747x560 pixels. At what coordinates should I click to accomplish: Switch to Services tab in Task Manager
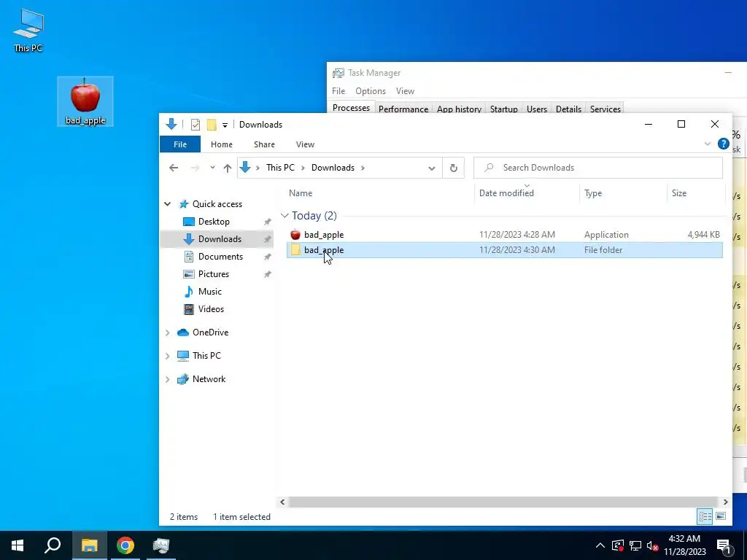tap(605, 109)
